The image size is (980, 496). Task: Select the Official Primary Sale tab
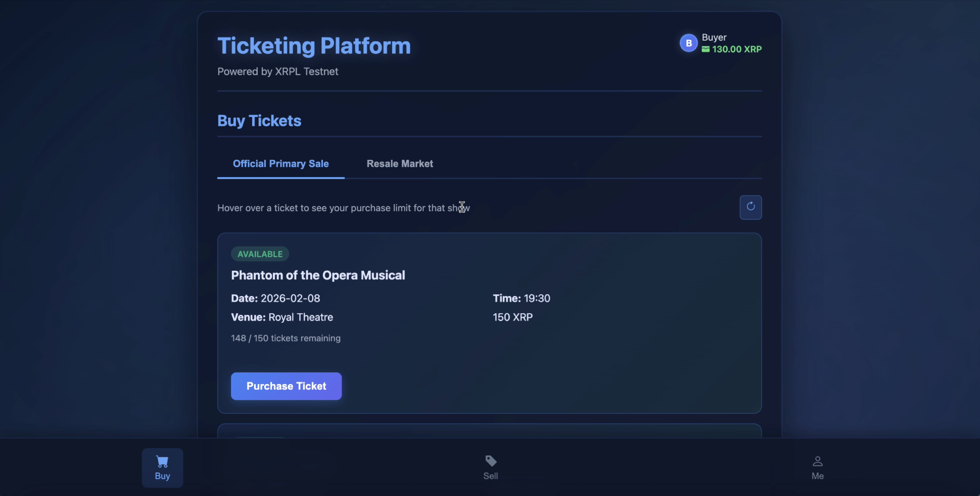tap(280, 164)
